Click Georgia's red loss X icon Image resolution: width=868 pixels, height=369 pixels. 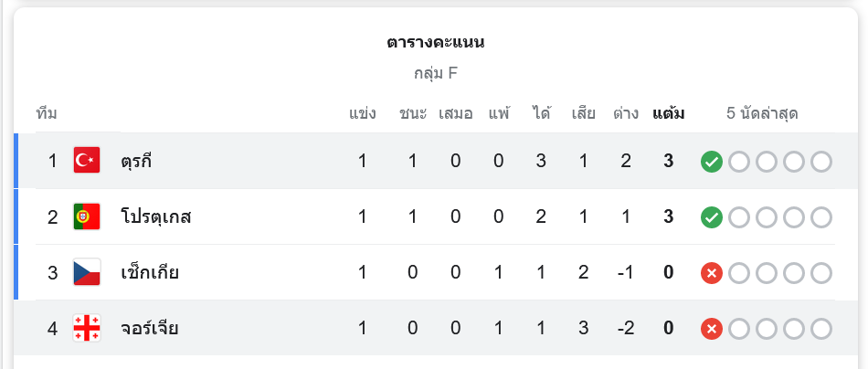point(712,329)
